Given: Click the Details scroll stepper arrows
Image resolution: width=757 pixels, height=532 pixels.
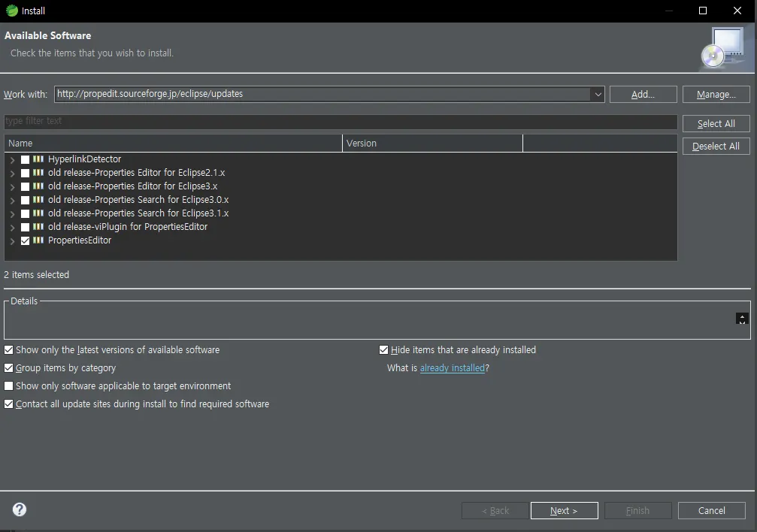Looking at the screenshot, I should pos(742,319).
